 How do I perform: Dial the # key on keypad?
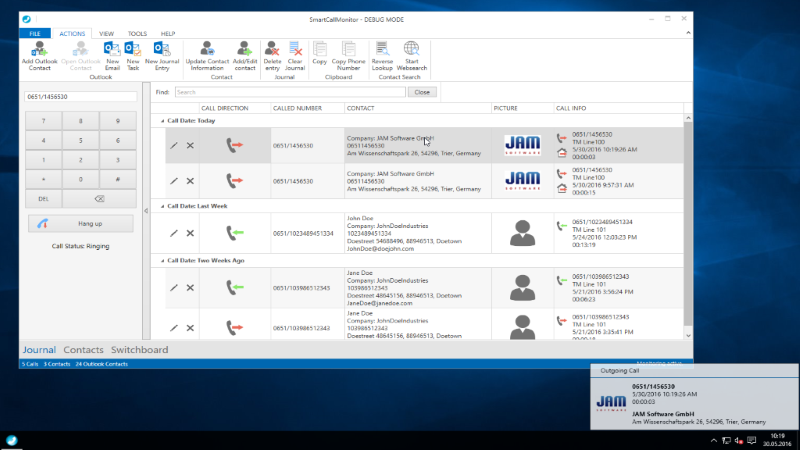click(118, 180)
